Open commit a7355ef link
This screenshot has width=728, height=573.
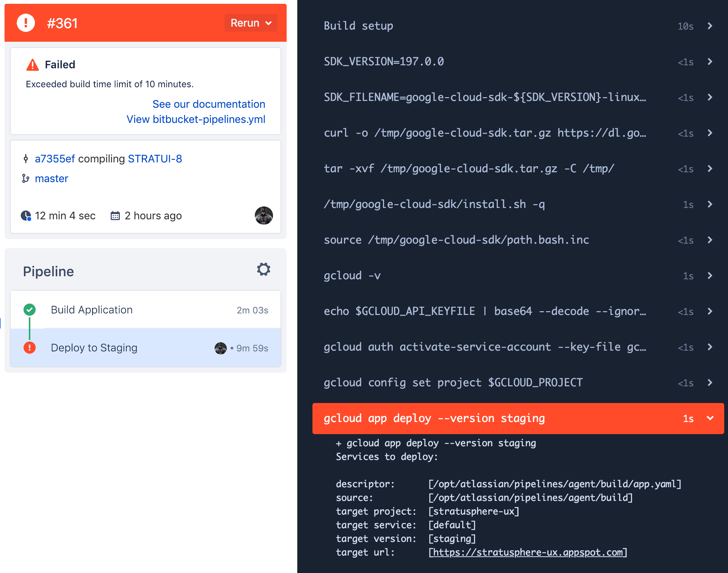click(x=55, y=159)
